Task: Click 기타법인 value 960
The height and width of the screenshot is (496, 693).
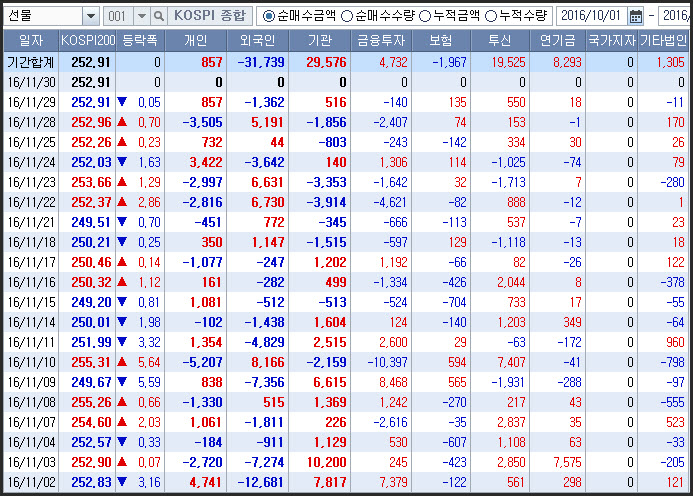Action: point(675,343)
